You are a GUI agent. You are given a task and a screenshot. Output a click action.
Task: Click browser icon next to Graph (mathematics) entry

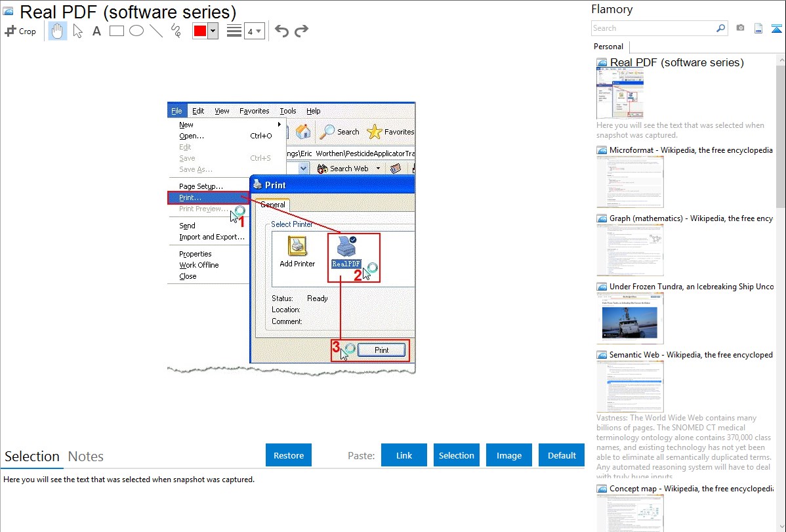tap(602, 218)
